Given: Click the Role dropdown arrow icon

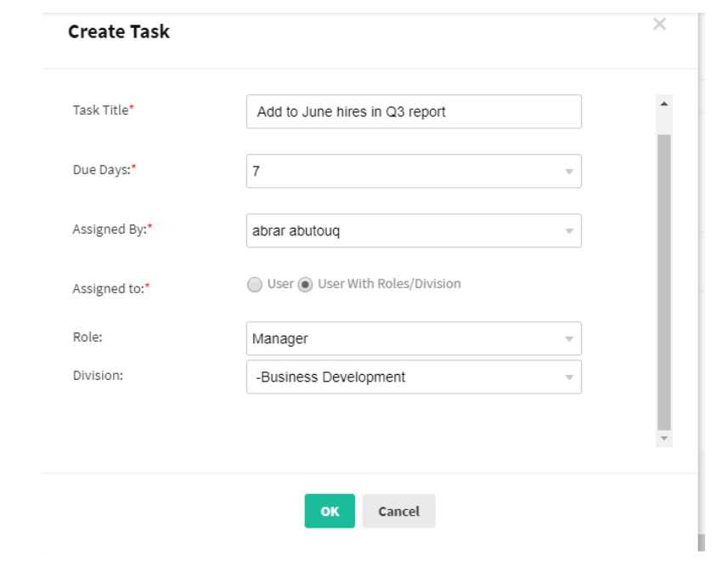Looking at the screenshot, I should (x=569, y=339).
